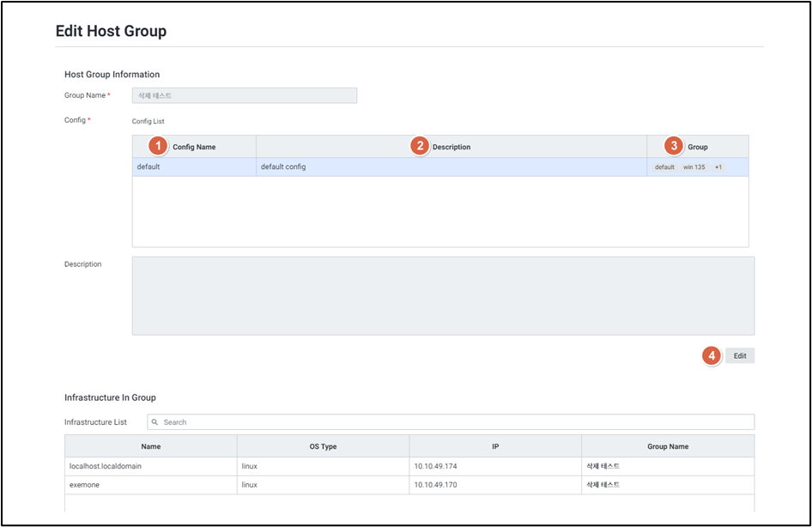812x527 pixels.
Task: Sort infrastructure by OS Type header
Action: pos(323,446)
